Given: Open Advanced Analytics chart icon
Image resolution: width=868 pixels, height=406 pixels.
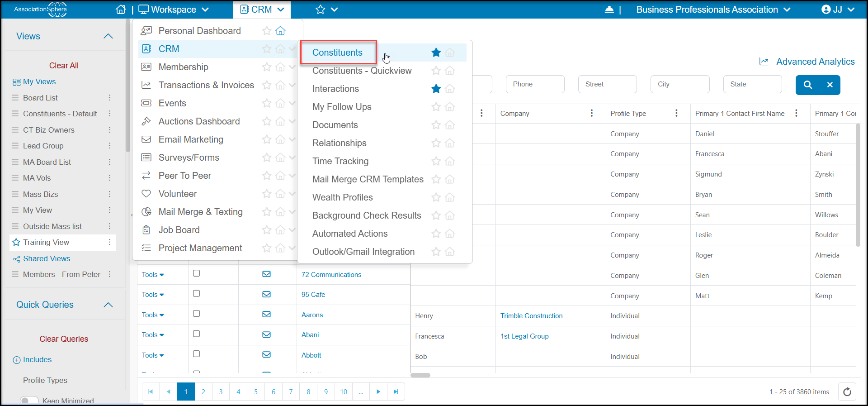Looking at the screenshot, I should (x=764, y=62).
